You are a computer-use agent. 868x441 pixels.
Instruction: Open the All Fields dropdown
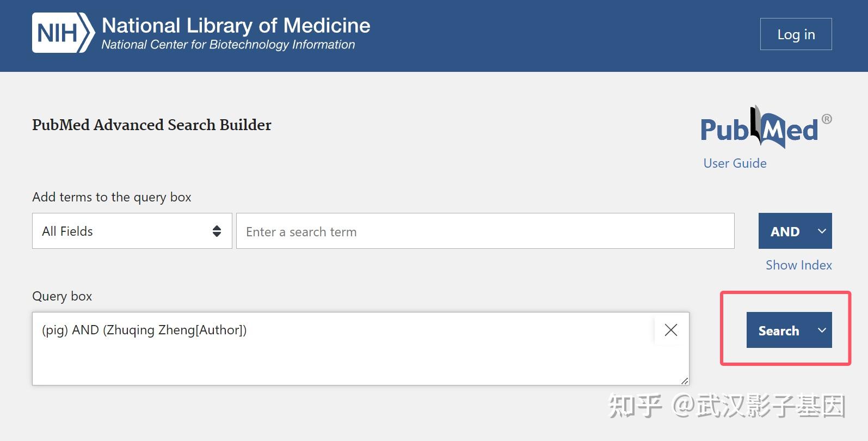[131, 231]
